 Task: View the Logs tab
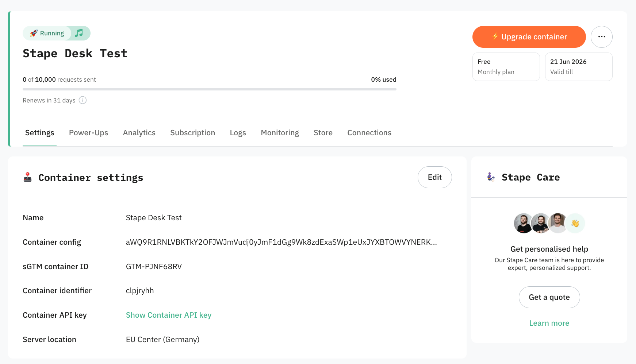tap(238, 133)
